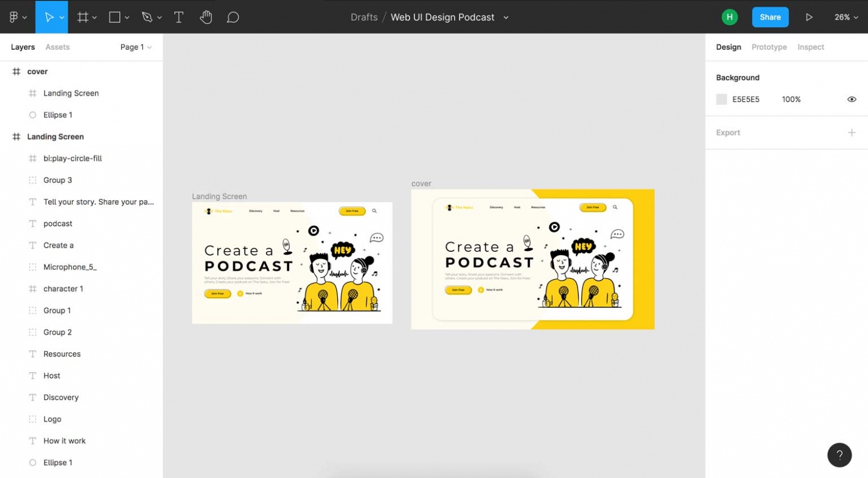
Task: Select the Pen tool
Action: coord(147,17)
